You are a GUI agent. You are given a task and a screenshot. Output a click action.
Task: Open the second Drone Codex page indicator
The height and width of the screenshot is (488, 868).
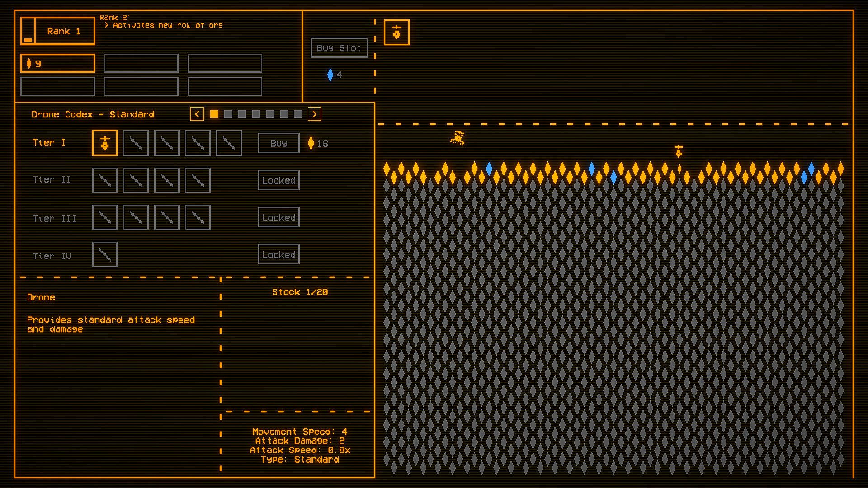click(228, 114)
